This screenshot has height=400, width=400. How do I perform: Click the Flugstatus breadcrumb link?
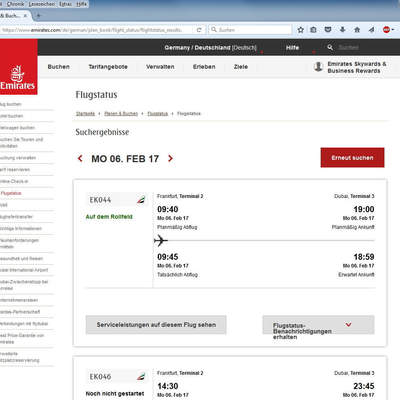158,114
